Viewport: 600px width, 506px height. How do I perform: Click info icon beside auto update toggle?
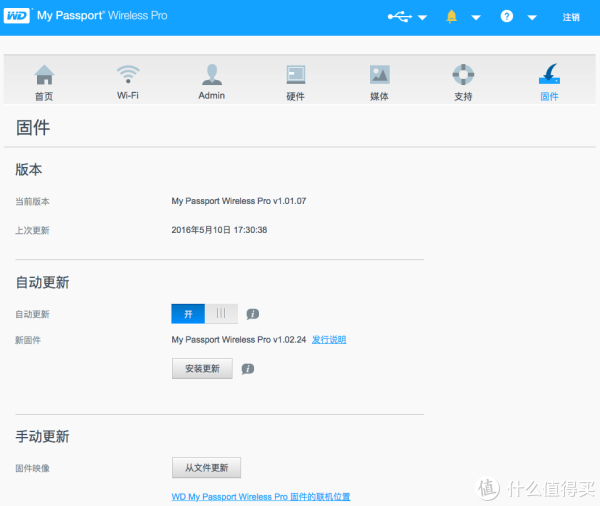(x=253, y=314)
